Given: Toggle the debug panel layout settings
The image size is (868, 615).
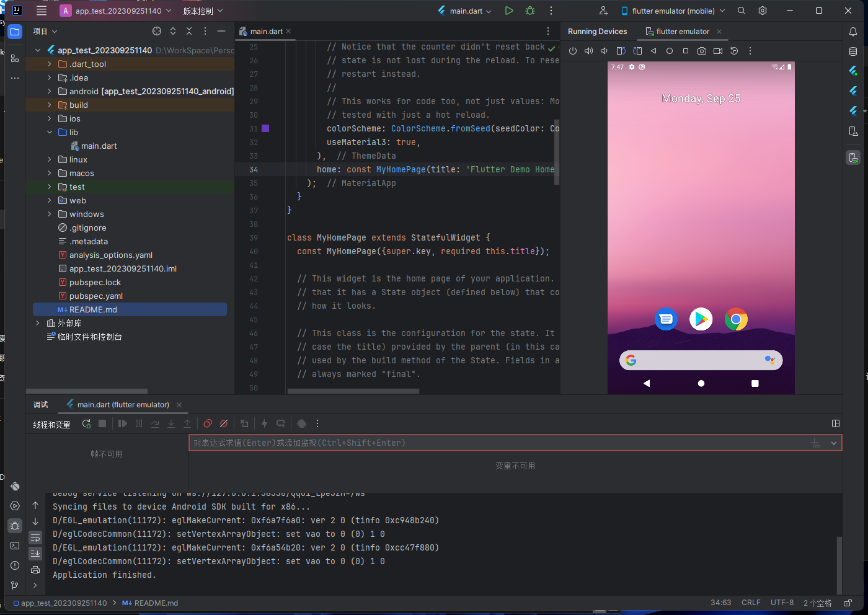Looking at the screenshot, I should tap(835, 423).
